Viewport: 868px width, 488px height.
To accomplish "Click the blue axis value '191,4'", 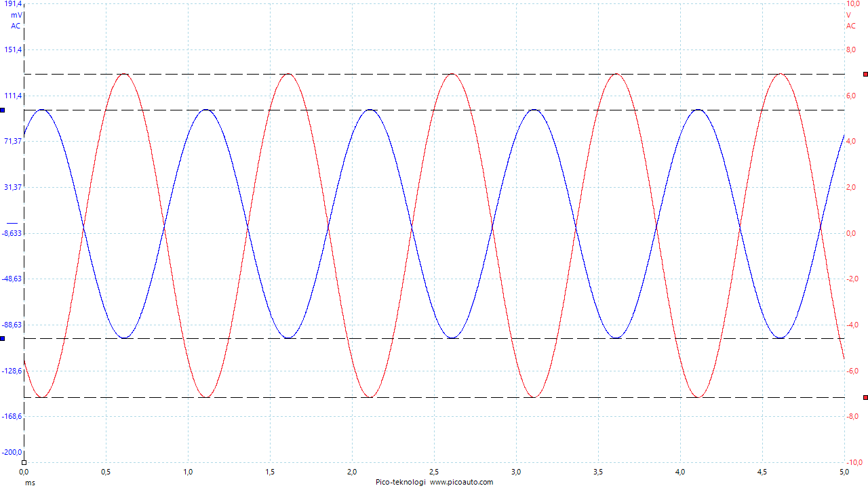I will tap(13, 4).
